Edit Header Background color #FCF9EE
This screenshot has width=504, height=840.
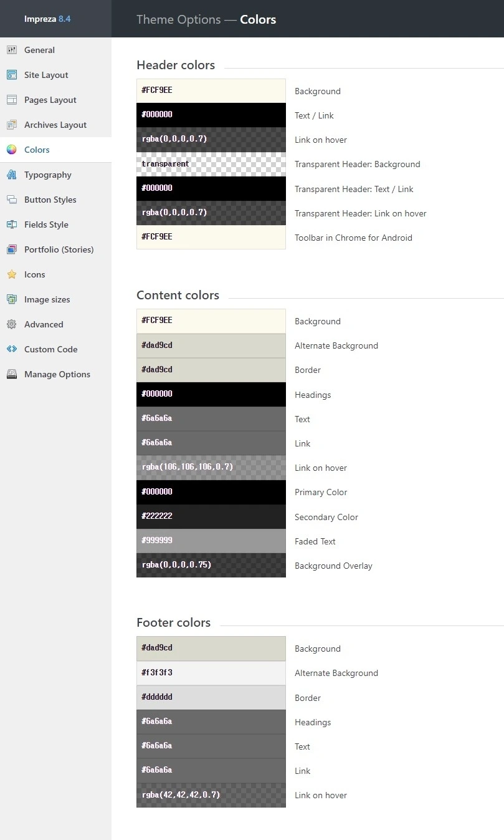[211, 90]
